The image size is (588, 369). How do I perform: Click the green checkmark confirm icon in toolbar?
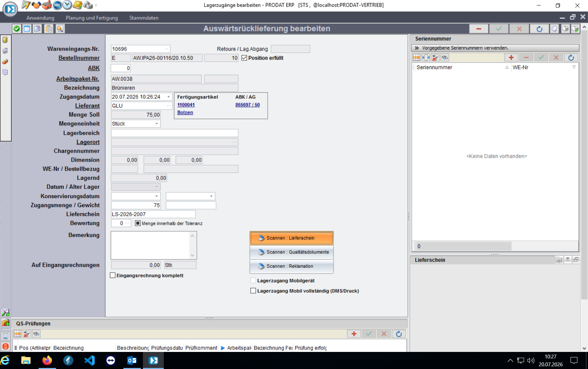pyautogui.click(x=16, y=29)
